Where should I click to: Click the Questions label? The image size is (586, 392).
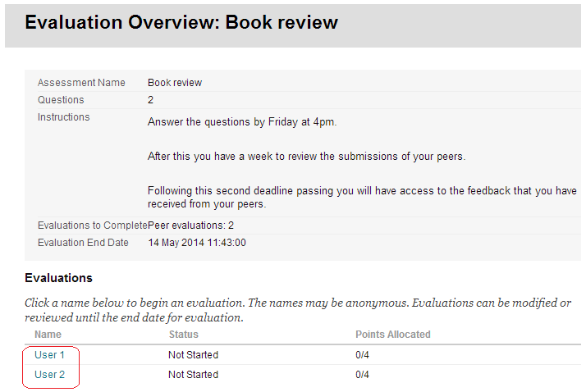61,100
